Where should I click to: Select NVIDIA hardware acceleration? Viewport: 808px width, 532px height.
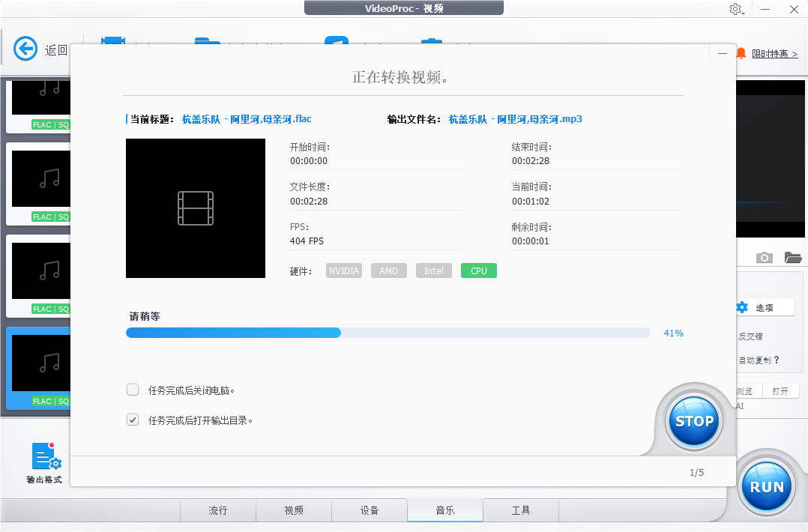click(343, 270)
